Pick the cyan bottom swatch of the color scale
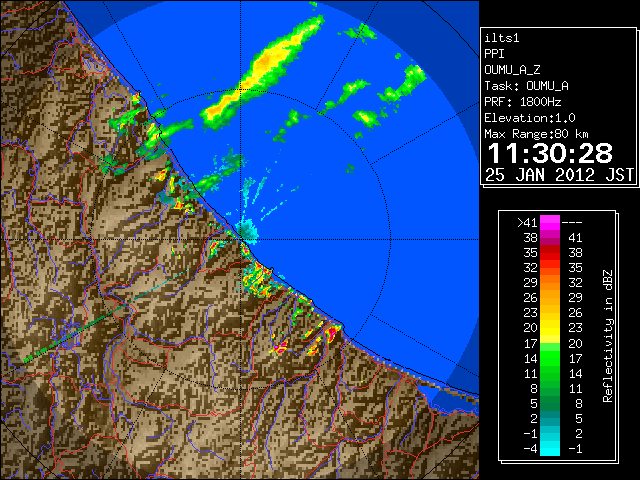This screenshot has width=640, height=480. (x=550, y=449)
